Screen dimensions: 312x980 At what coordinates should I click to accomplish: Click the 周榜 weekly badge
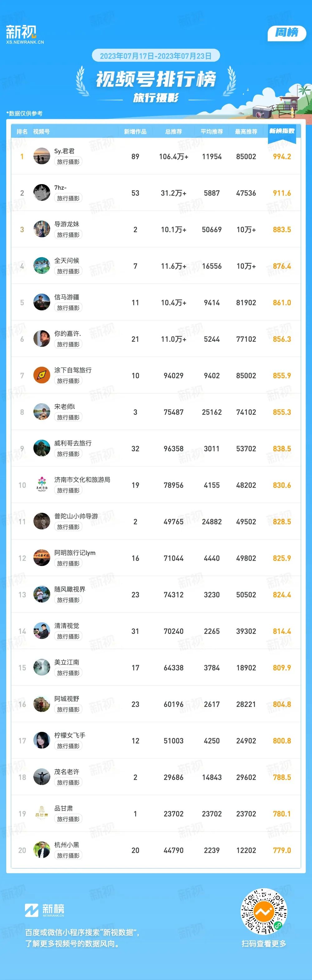click(287, 33)
